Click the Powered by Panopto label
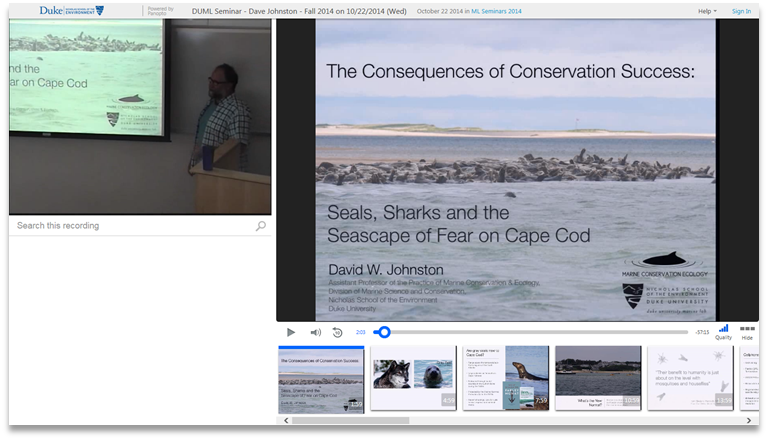The image size is (768, 440). [x=161, y=11]
